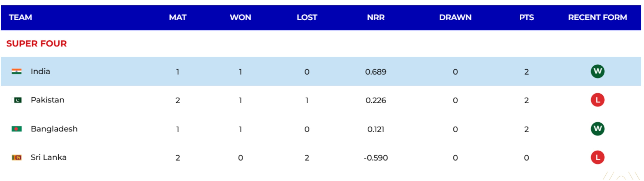The width and height of the screenshot is (644, 181).
Task: Click Sri Lanka's red L form badge
Action: click(x=598, y=157)
